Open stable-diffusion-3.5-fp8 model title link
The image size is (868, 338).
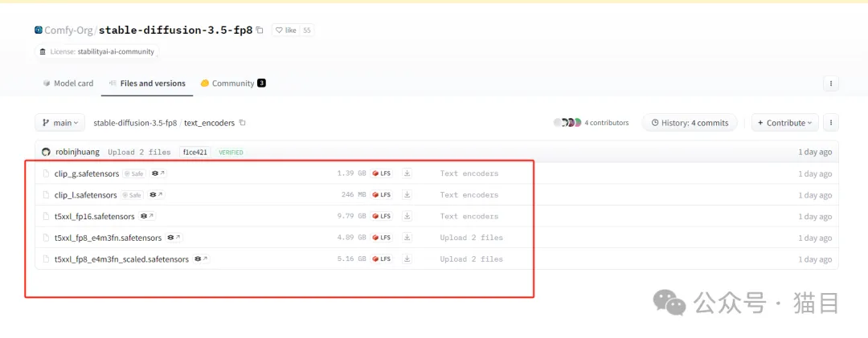(x=175, y=31)
